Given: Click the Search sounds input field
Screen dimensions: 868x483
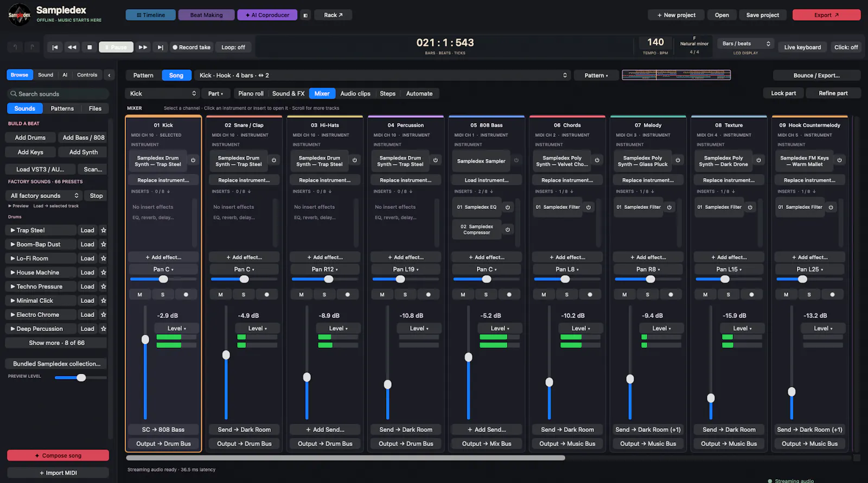Looking at the screenshot, I should pos(58,94).
